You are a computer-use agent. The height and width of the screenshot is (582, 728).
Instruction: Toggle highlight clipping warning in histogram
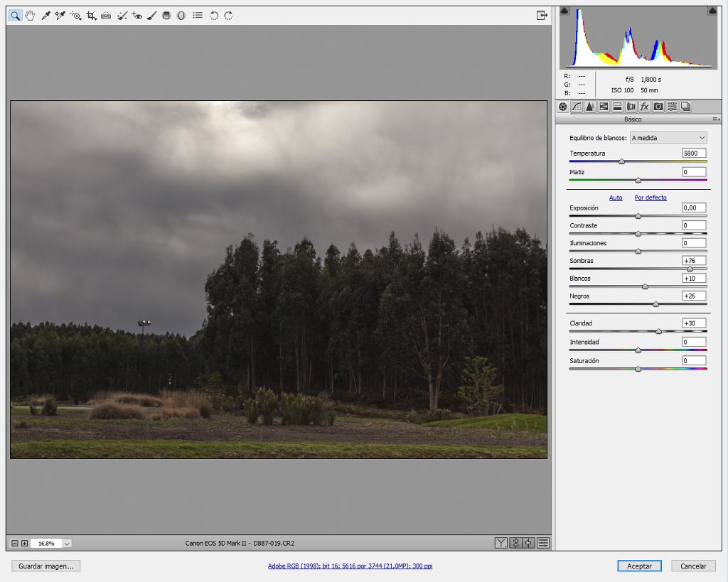click(x=712, y=10)
